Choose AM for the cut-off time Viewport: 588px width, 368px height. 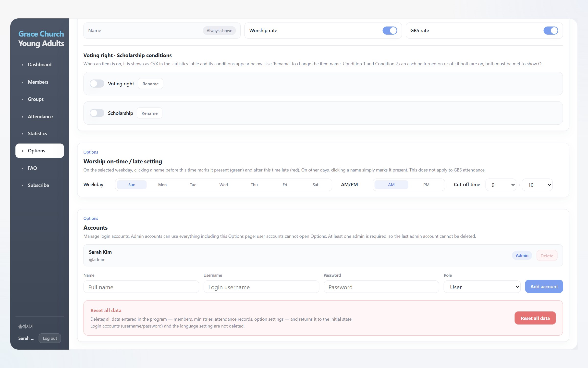pyautogui.click(x=391, y=185)
